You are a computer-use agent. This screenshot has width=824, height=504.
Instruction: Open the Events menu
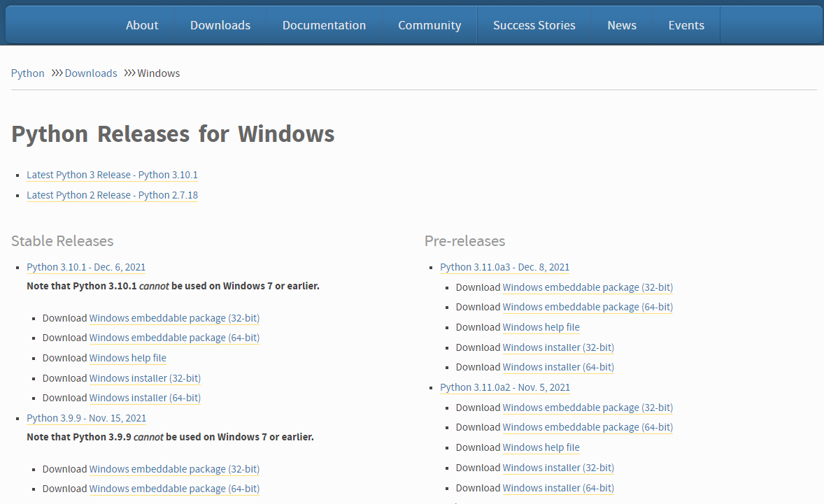pos(686,25)
